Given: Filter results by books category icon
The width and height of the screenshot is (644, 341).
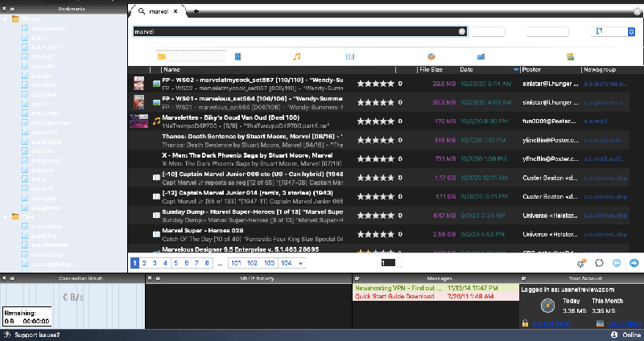Looking at the screenshot, I should point(350,56).
